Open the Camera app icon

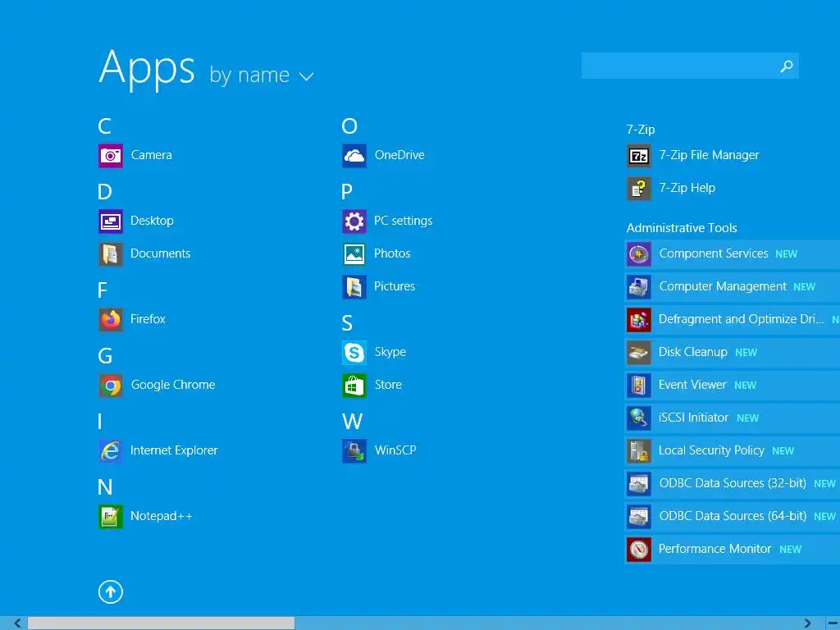pos(111,156)
